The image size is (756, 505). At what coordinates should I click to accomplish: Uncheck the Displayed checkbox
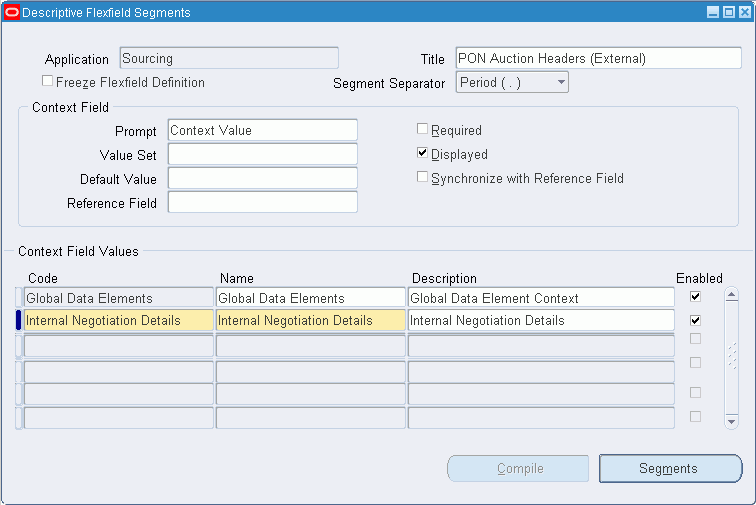[423, 154]
